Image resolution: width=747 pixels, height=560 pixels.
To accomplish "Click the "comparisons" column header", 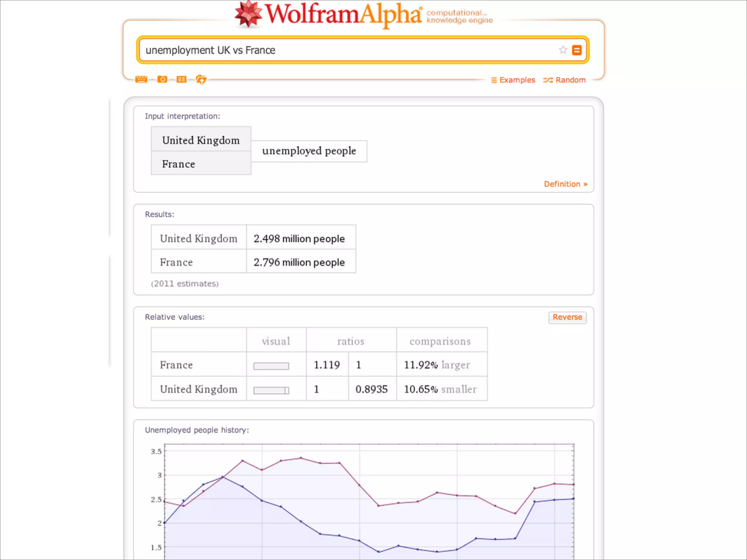I will 440,341.
